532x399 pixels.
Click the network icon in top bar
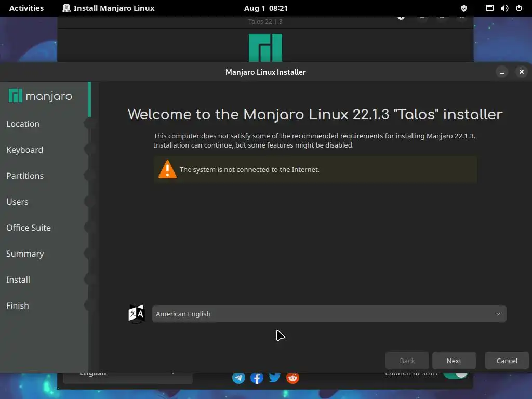coord(489,8)
